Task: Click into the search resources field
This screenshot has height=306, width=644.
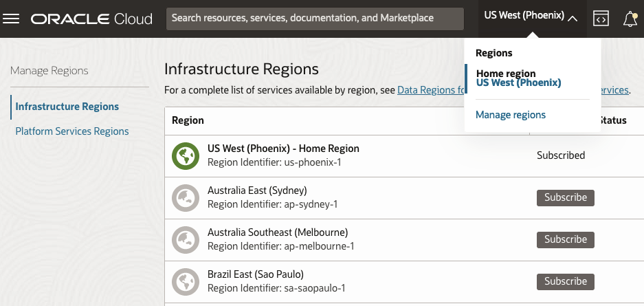Action: tap(315, 19)
